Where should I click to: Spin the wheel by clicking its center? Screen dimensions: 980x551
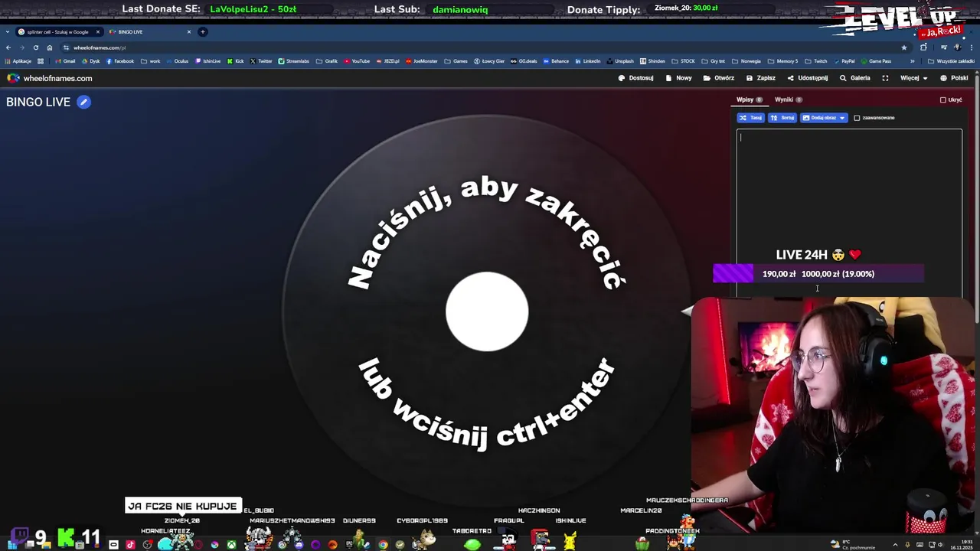[x=487, y=311]
